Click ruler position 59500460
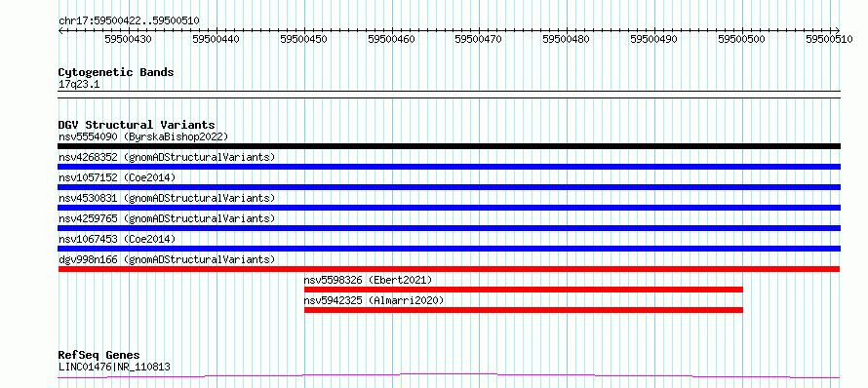Image resolution: width=868 pixels, height=388 pixels. [x=391, y=39]
